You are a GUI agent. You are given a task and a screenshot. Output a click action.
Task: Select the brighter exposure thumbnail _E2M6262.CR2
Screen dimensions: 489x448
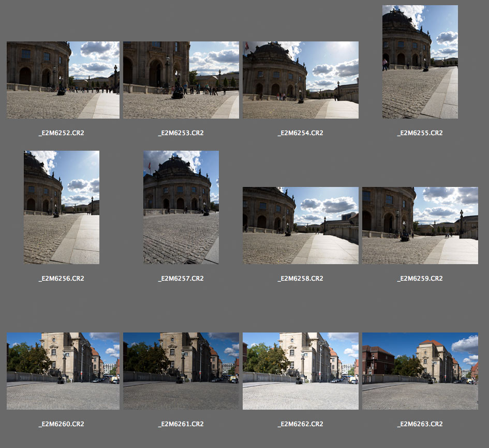coord(301,371)
